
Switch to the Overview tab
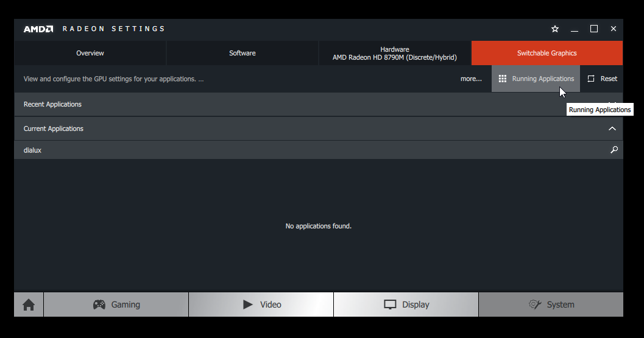pos(90,53)
